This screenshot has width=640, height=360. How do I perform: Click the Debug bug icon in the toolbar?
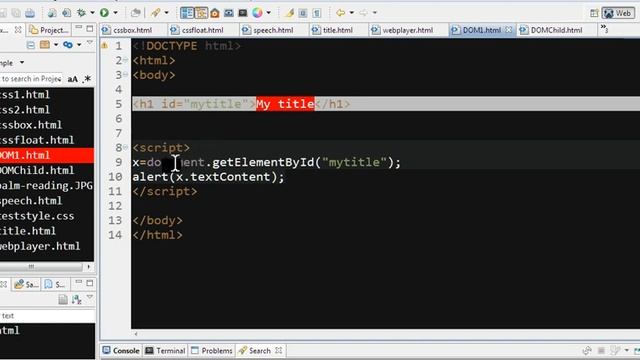pyautogui.click(x=81, y=13)
